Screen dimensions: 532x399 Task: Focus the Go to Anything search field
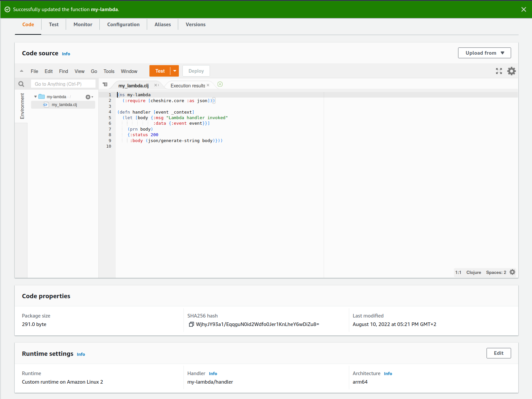coord(63,84)
